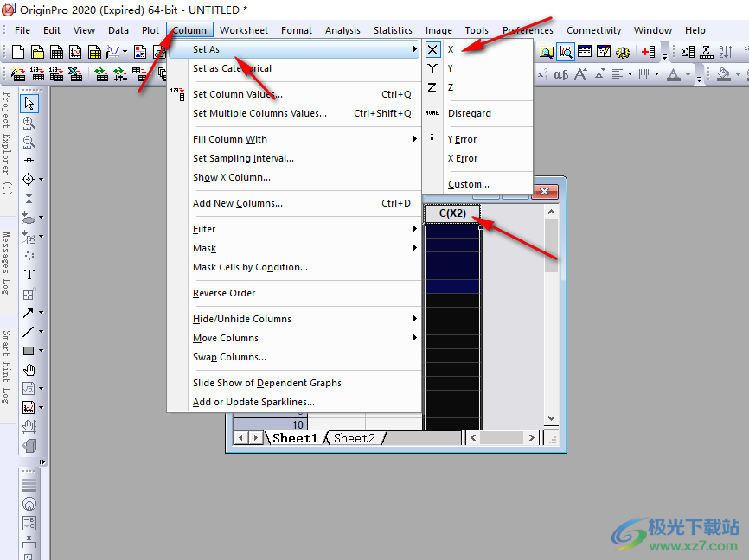Set column as X in submenu
749x560 pixels.
[477, 49]
